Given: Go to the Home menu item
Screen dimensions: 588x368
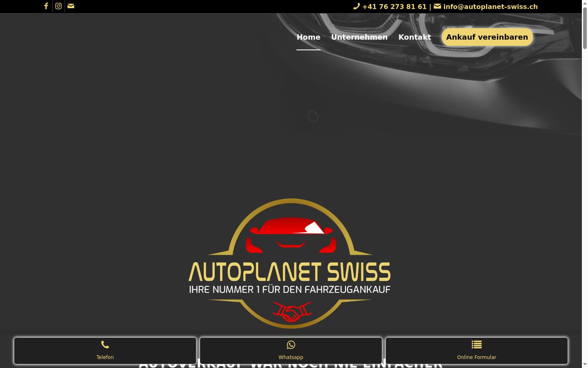Looking at the screenshot, I should tap(308, 37).
